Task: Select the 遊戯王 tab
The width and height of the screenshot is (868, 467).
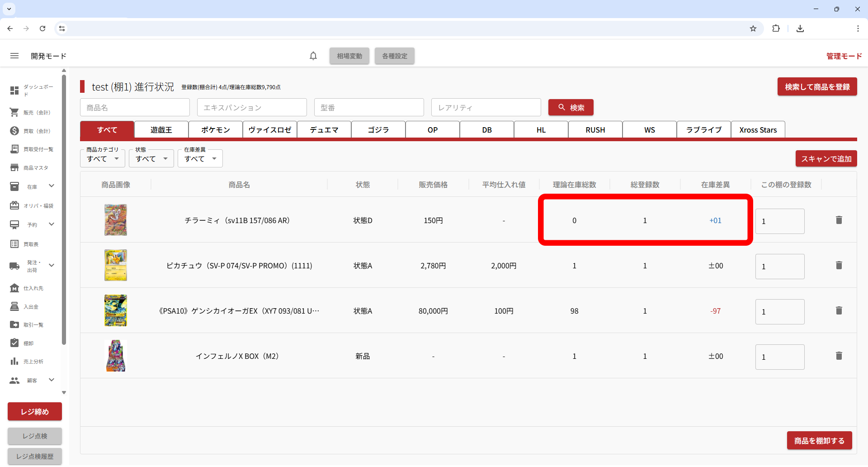Action: click(x=161, y=130)
